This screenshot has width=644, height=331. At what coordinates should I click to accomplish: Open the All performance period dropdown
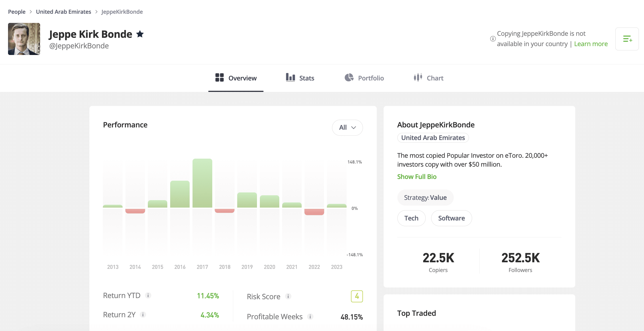click(x=347, y=128)
